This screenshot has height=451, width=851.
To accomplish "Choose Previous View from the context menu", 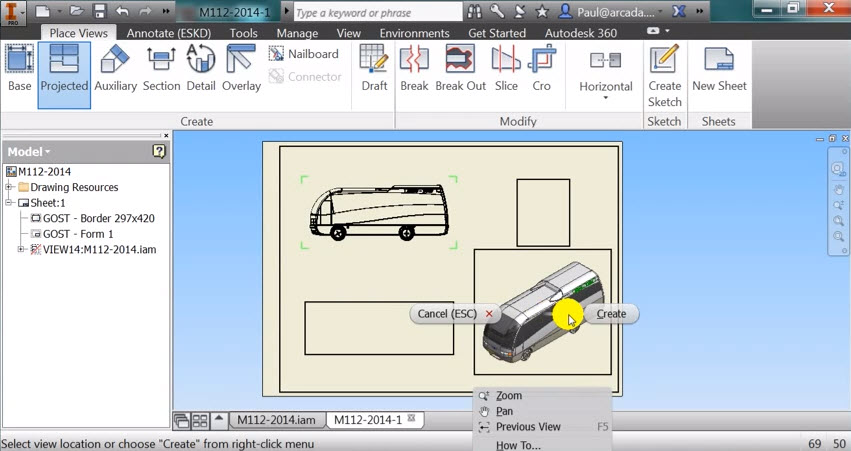I will click(543, 427).
